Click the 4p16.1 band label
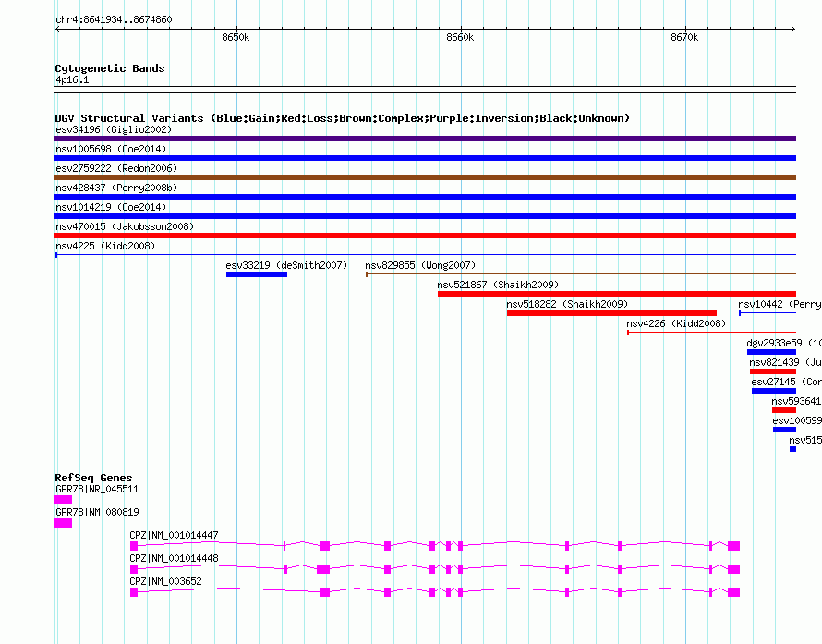This screenshot has height=644, width=822. (x=72, y=79)
